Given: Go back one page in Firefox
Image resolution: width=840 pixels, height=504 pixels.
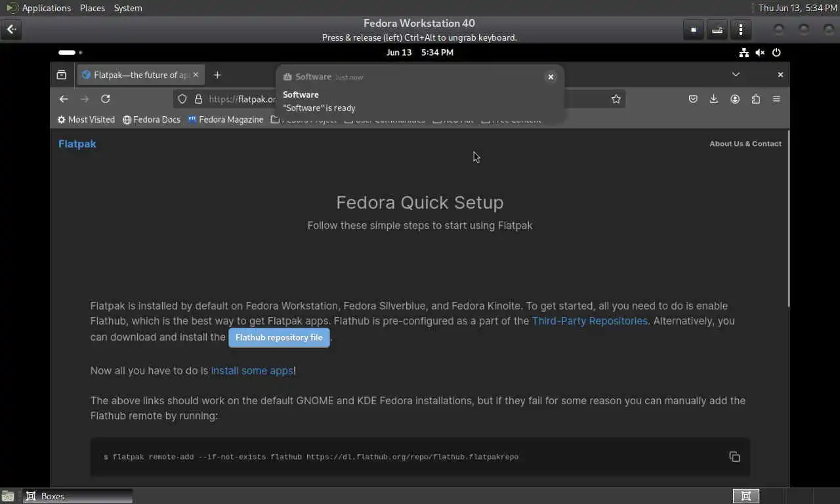Looking at the screenshot, I should pos(64,99).
